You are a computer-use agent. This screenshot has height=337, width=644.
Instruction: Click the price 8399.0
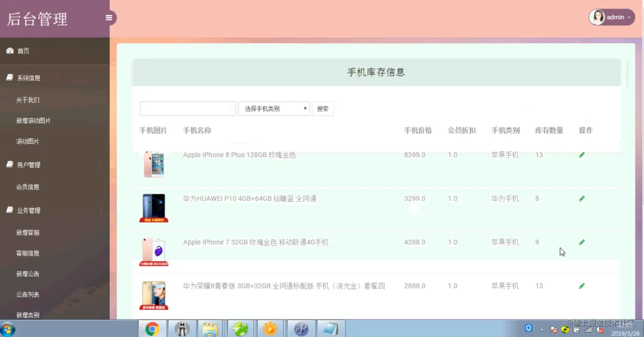(415, 155)
